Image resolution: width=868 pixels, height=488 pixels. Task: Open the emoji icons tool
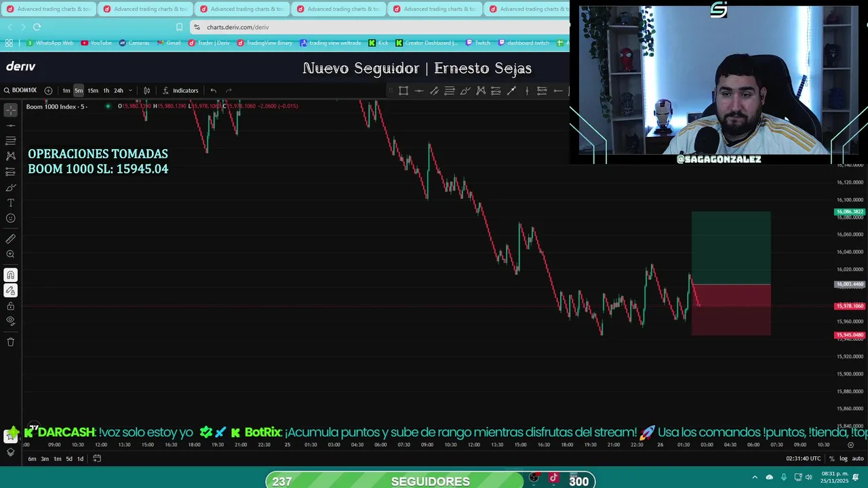[x=11, y=218]
